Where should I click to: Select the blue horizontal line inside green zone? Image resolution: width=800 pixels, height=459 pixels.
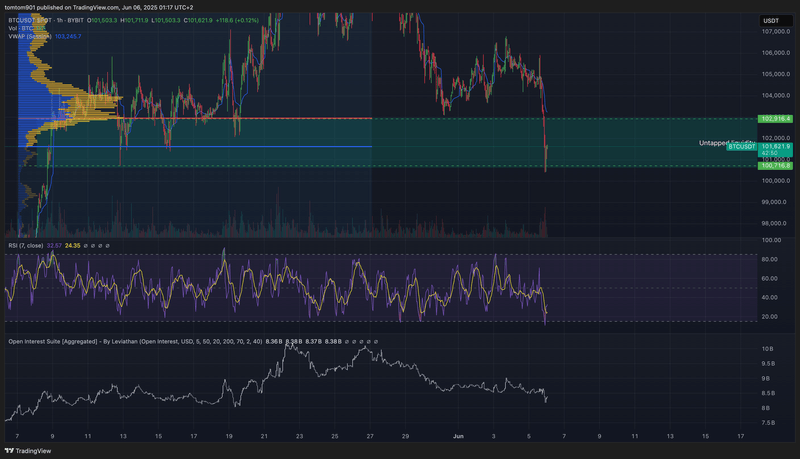point(195,147)
